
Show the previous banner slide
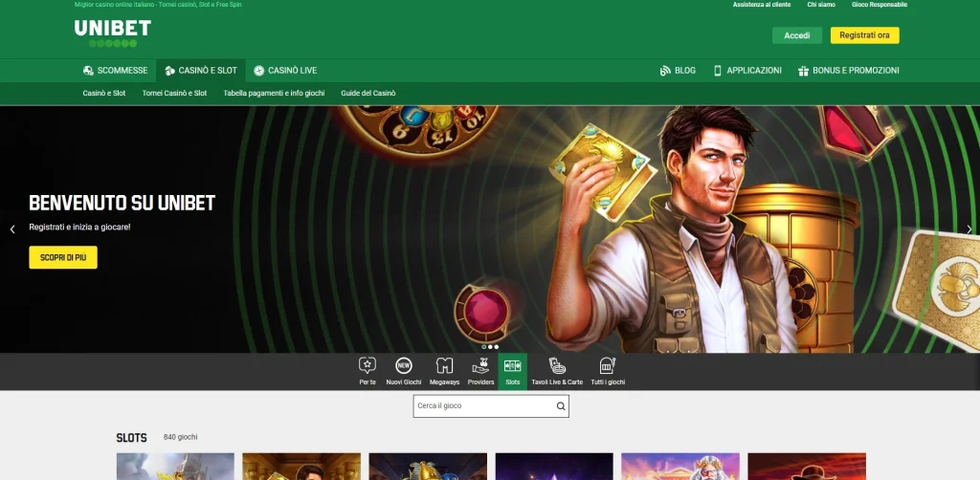(11, 229)
